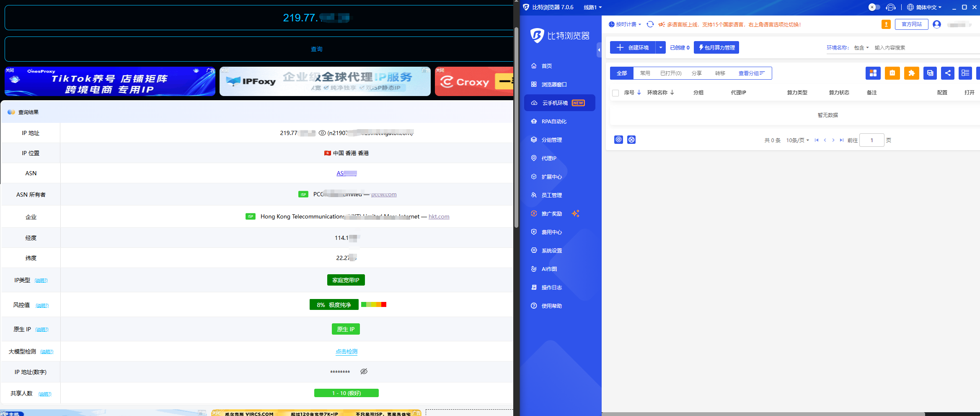The image size is (980, 416).
Task: Click the 输入内容搜索 search field
Action: (x=922, y=47)
